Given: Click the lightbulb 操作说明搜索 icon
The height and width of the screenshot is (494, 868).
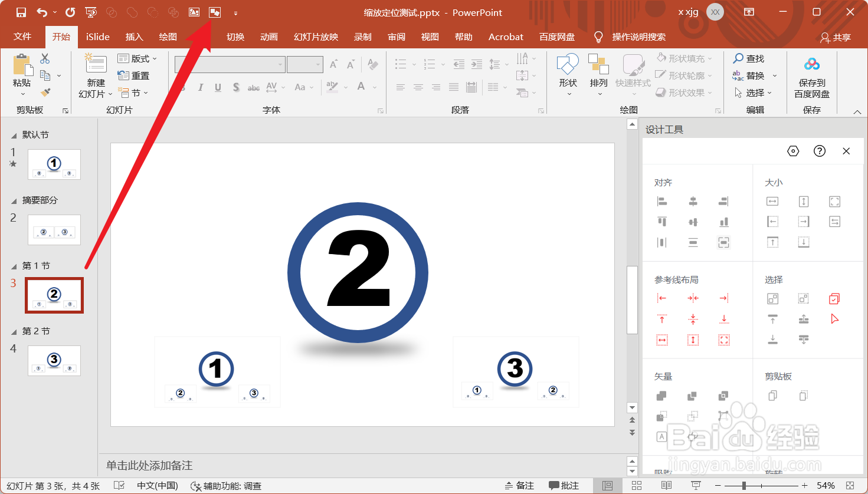Looking at the screenshot, I should coord(598,37).
